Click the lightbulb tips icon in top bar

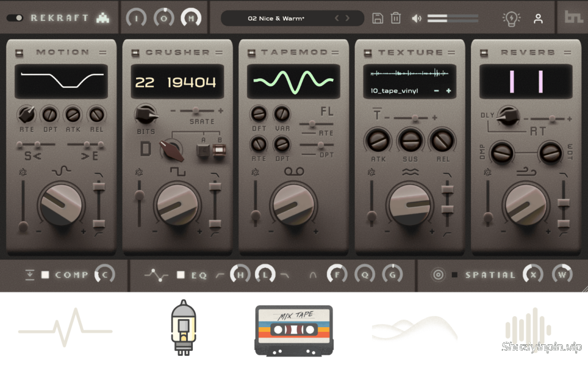click(x=512, y=18)
